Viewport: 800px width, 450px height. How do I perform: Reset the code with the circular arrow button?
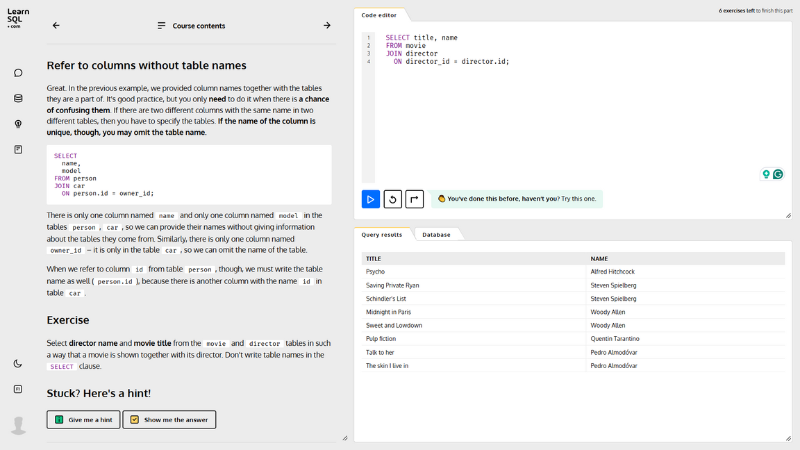392,199
